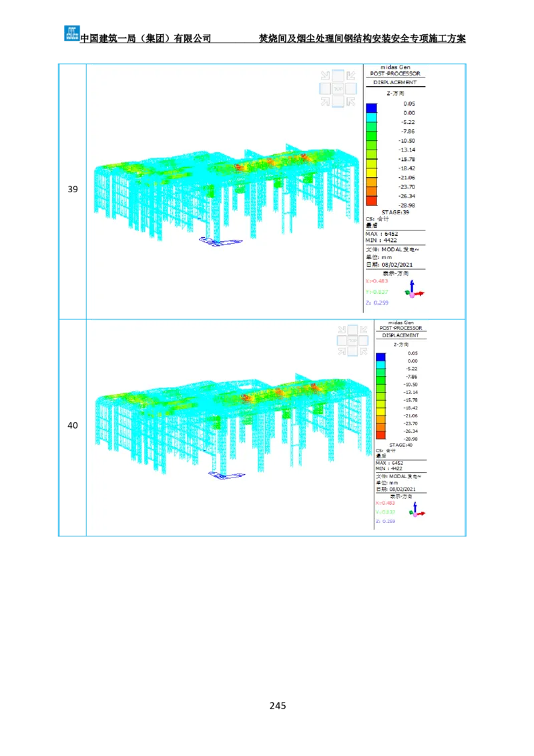This screenshot has height=756, width=534.
Task: Click the STAGE:40 label
Action: pos(400,444)
